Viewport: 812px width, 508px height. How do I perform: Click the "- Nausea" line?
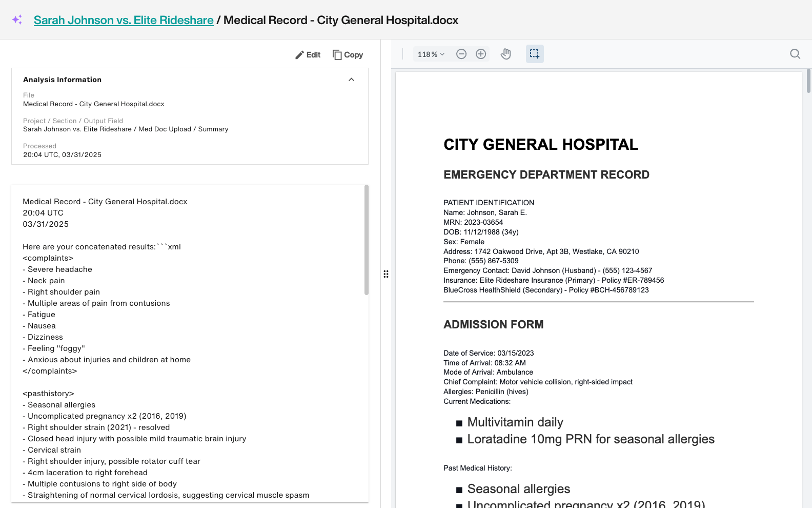[39, 326]
